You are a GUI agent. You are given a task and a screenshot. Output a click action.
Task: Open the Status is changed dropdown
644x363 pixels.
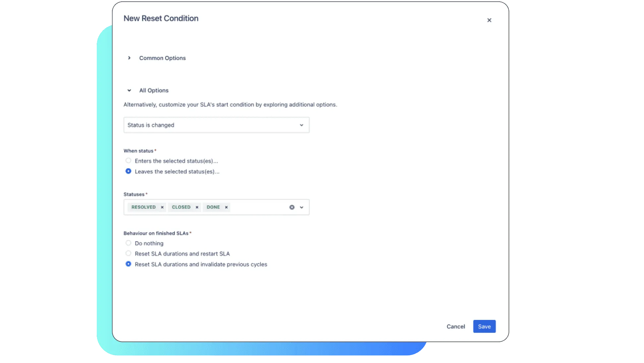pyautogui.click(x=216, y=125)
